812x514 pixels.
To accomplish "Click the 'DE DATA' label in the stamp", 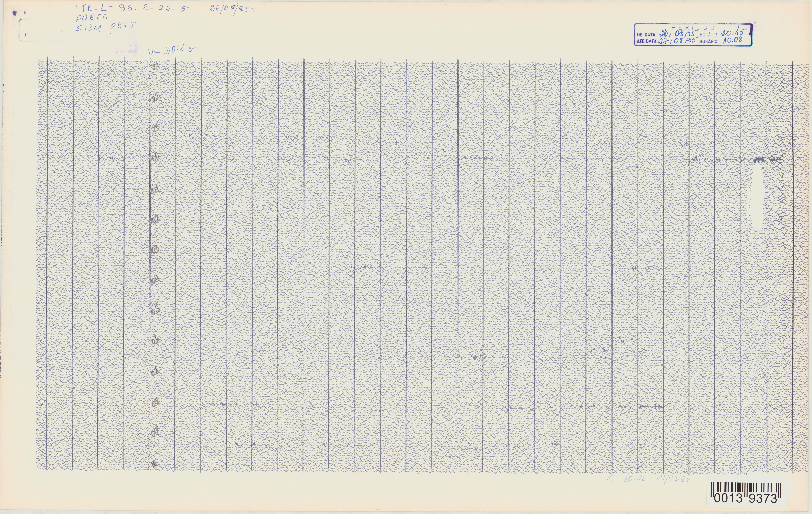I will (646, 34).
